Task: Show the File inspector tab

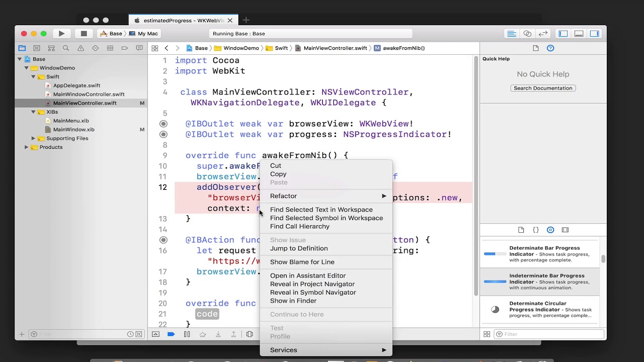Action: [x=536, y=48]
